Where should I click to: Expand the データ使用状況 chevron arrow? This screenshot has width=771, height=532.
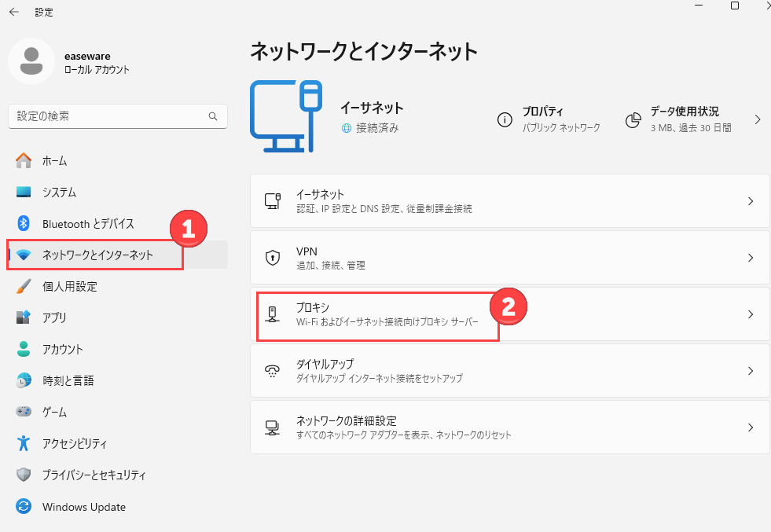point(757,119)
